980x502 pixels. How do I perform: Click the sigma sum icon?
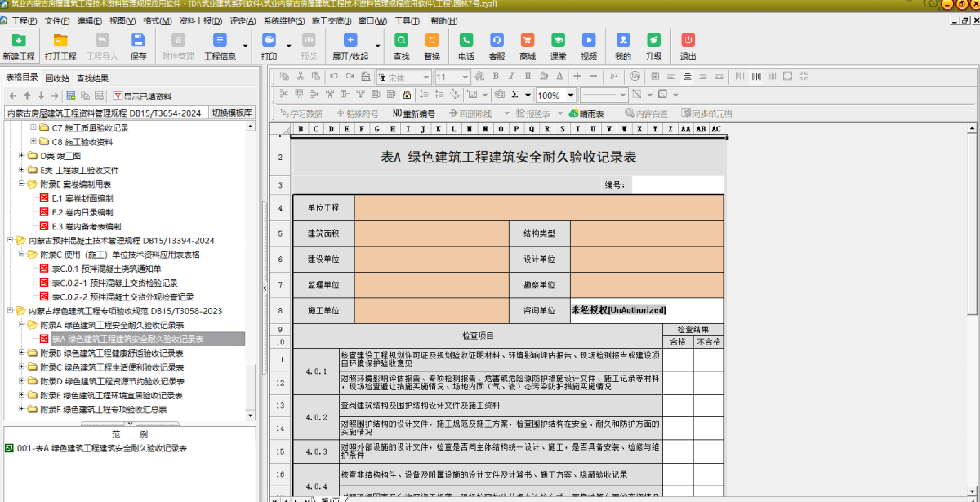tap(515, 95)
